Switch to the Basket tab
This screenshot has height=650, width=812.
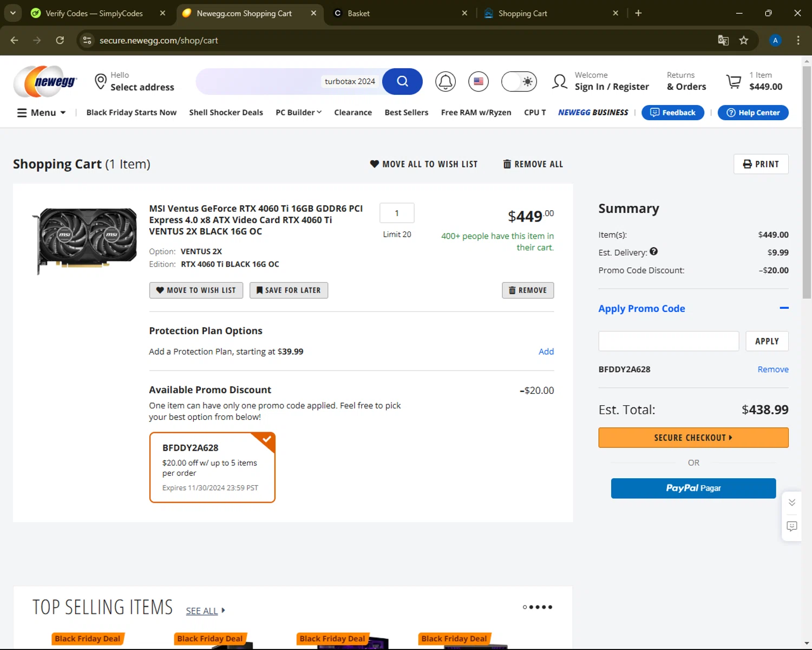pos(401,13)
